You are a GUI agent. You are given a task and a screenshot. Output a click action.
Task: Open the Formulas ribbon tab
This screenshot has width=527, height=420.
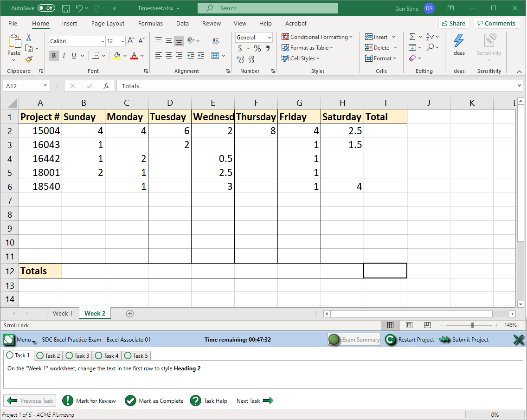(x=150, y=23)
